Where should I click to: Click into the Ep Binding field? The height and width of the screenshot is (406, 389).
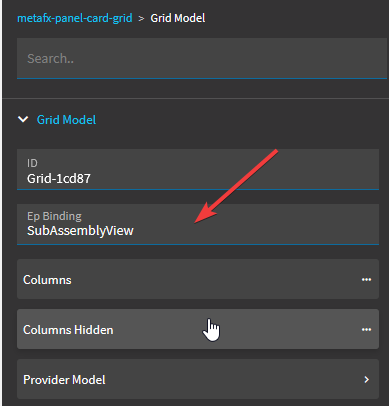[198, 224]
